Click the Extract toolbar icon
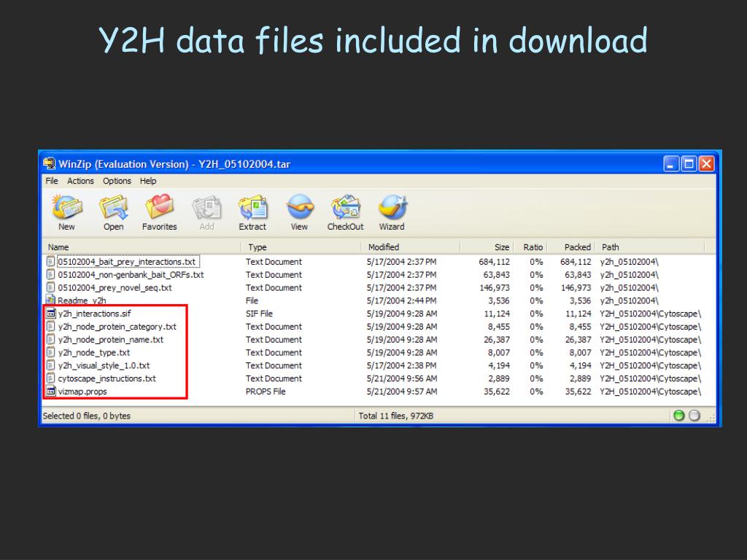The image size is (747, 560). point(252,208)
